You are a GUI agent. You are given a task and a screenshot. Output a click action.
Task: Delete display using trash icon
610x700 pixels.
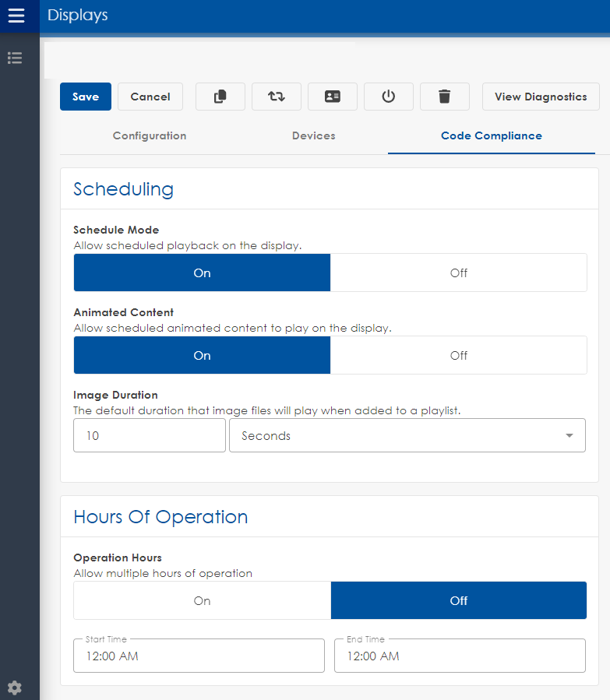(x=444, y=97)
